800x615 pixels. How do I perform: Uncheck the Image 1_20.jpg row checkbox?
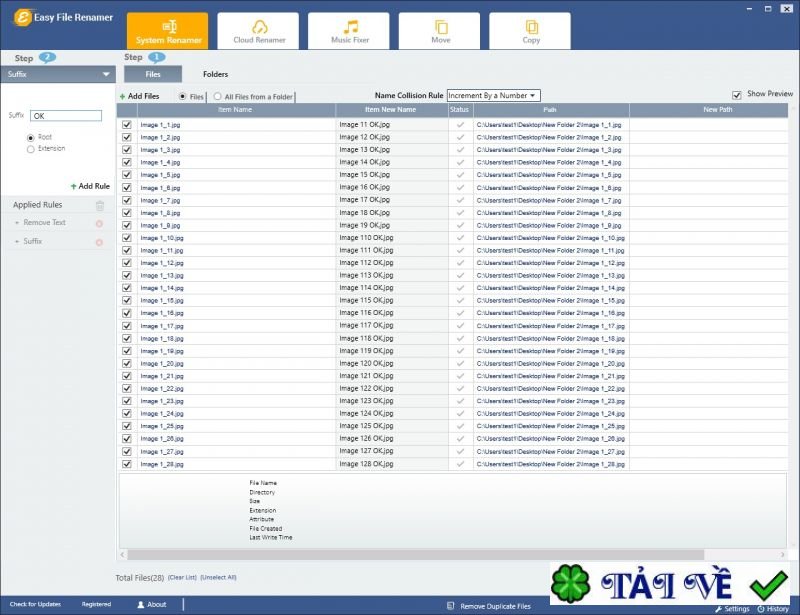point(127,363)
